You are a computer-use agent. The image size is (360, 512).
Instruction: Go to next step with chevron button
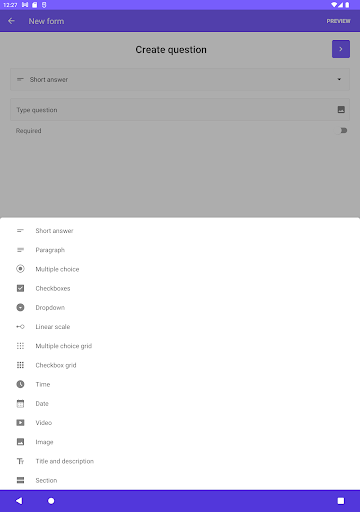tap(341, 49)
